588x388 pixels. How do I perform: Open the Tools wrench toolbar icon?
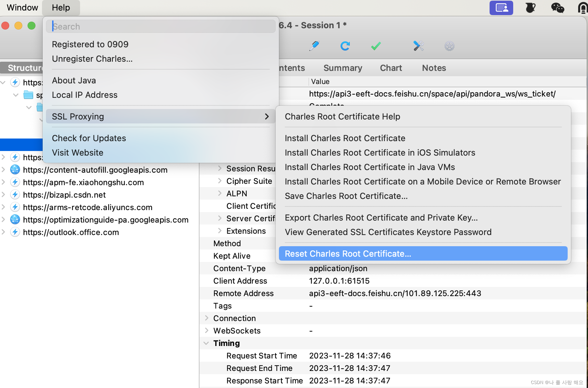(x=418, y=46)
